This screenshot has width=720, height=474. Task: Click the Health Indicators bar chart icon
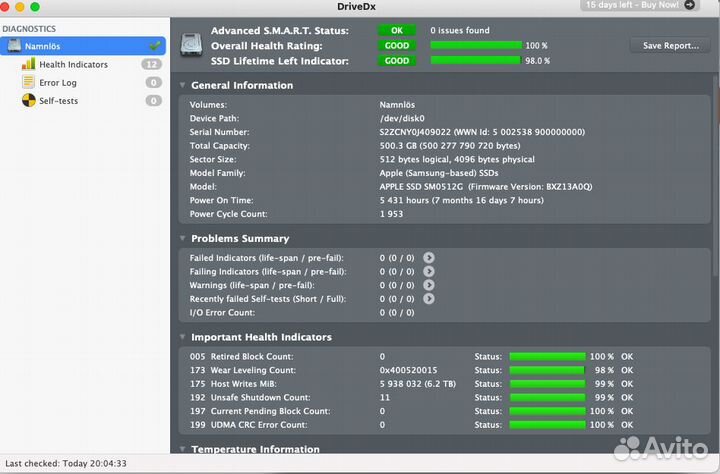(28, 64)
